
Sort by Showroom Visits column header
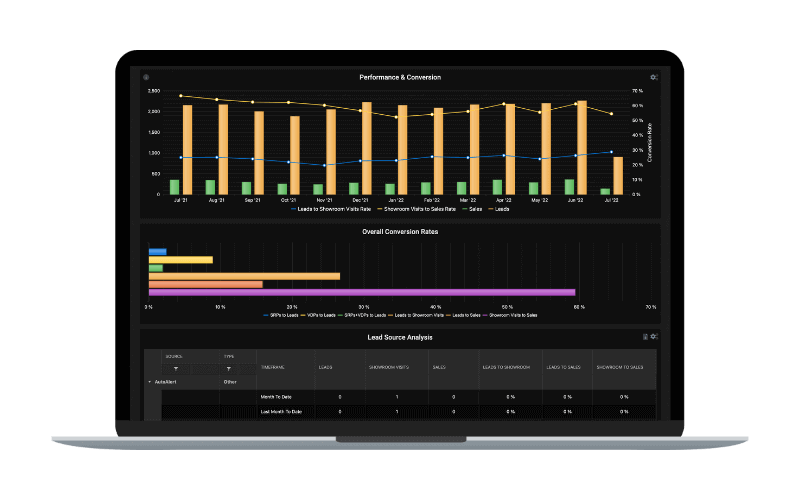[x=389, y=367]
